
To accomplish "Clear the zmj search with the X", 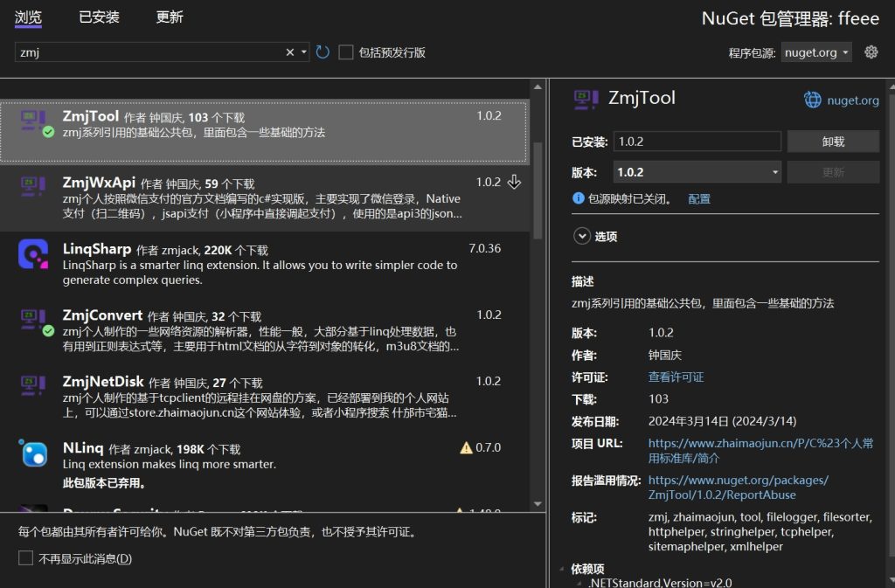I will [x=288, y=52].
